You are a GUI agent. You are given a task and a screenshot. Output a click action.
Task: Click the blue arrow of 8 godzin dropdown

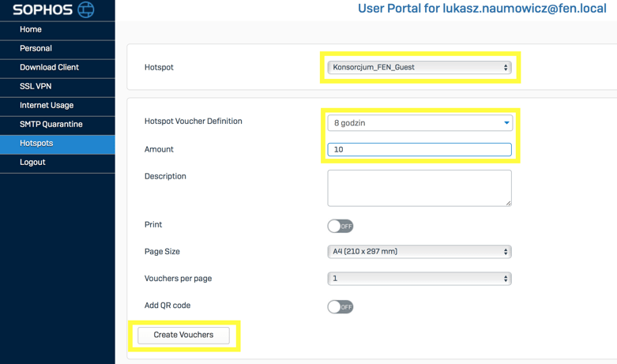[506, 123]
